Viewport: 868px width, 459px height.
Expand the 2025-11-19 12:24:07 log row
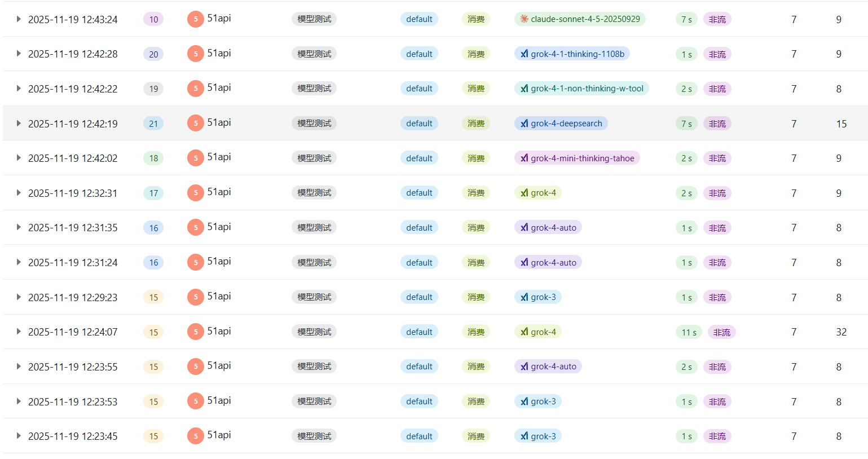19,332
